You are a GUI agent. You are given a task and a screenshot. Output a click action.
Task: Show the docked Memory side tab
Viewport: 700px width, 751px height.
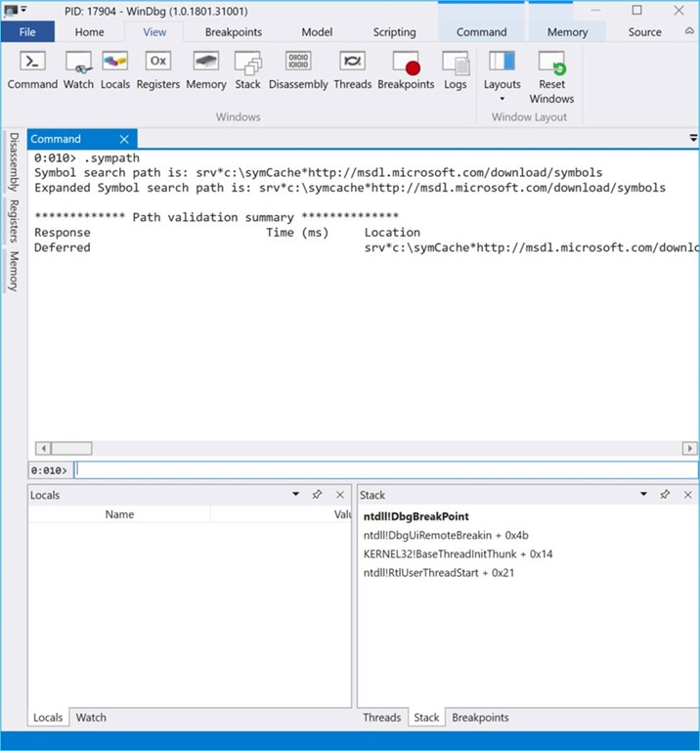point(14,271)
